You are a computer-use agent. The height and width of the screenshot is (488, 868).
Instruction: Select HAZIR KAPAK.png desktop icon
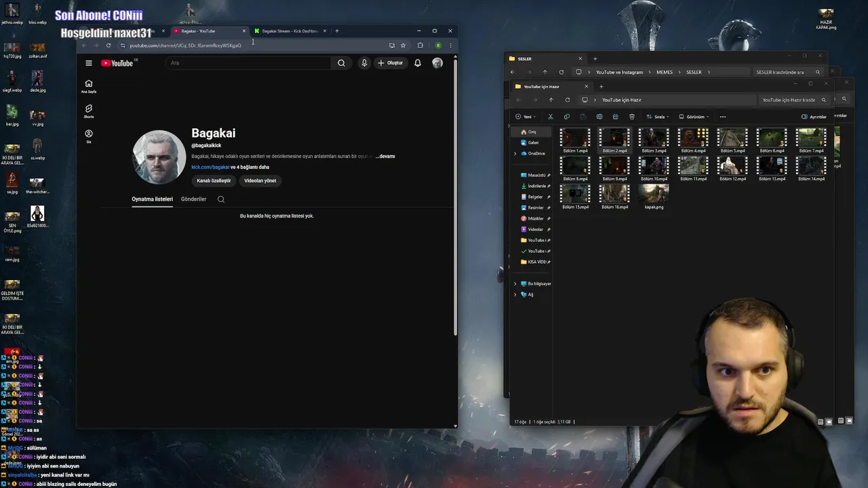[826, 19]
